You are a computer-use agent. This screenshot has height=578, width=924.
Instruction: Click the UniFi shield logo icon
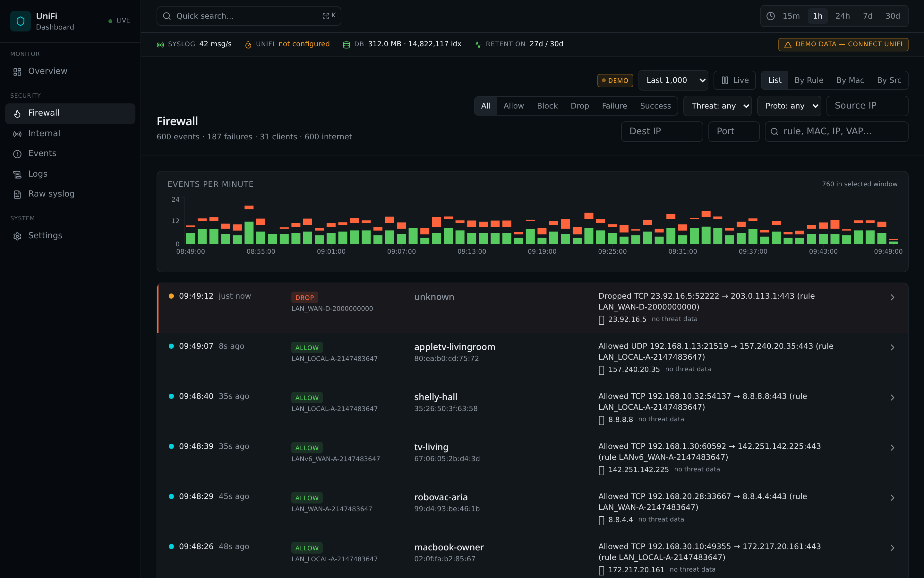click(x=21, y=21)
